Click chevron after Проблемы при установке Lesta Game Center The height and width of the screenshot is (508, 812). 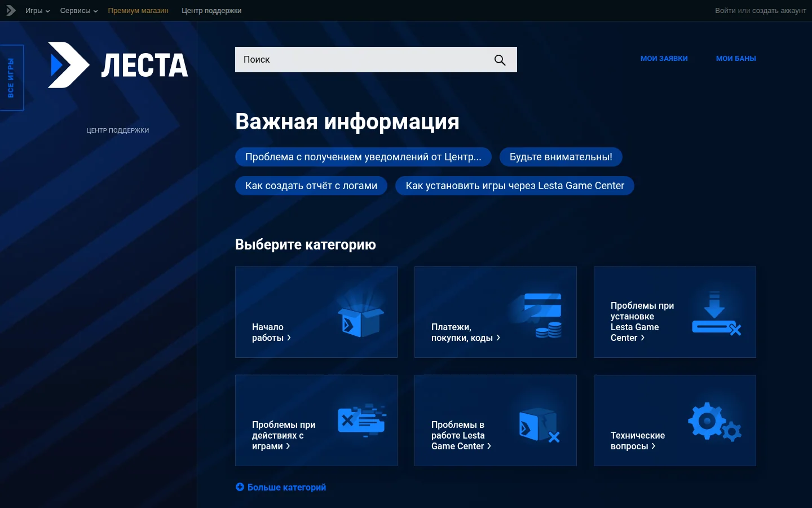coord(643,338)
